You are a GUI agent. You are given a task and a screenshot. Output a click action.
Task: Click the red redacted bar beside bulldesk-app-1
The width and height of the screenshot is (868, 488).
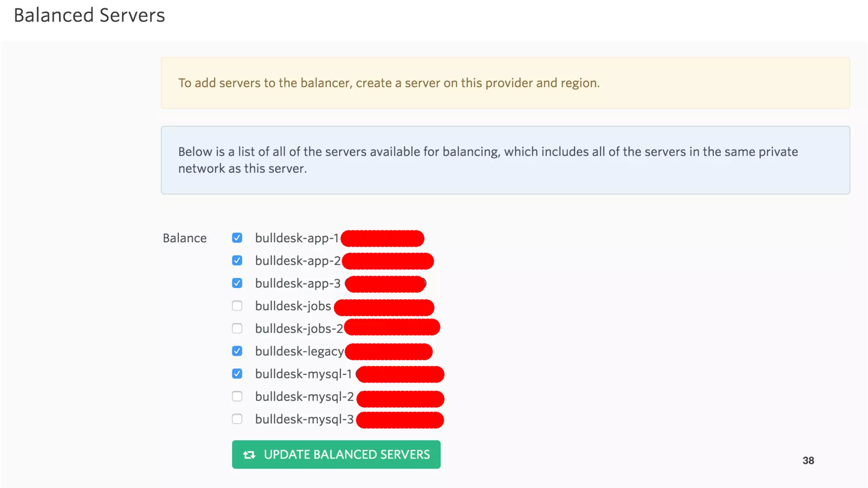coord(382,238)
